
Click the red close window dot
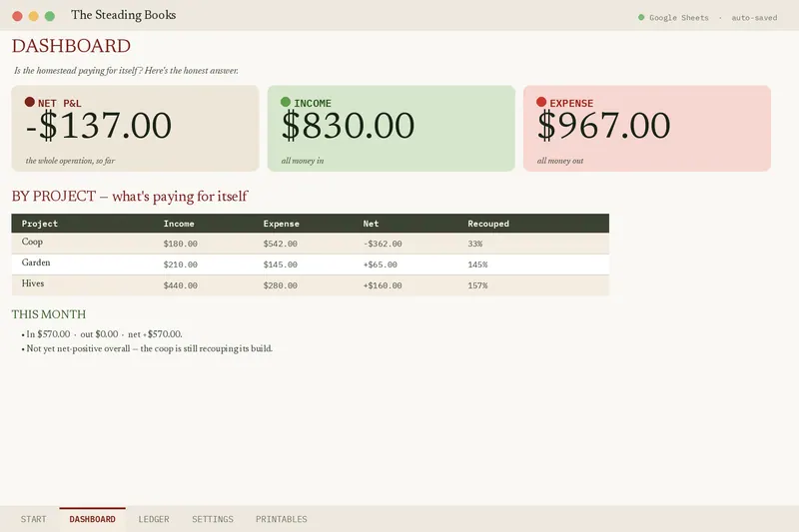point(17,16)
